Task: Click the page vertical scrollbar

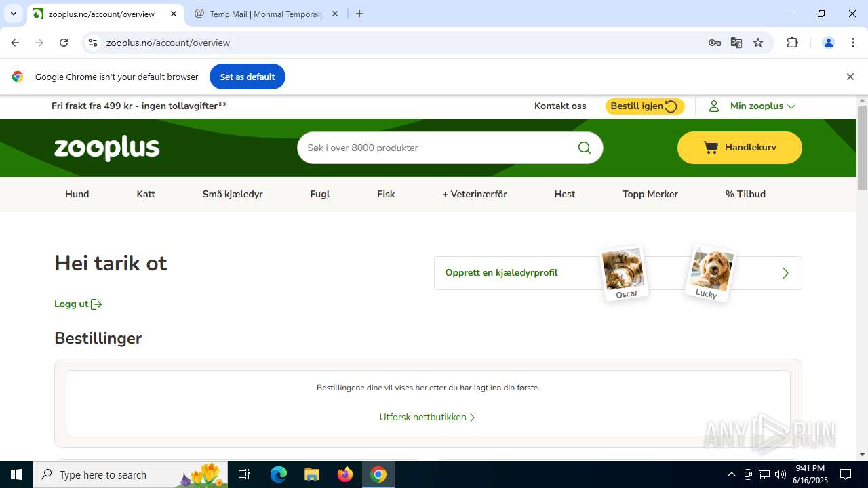Action: point(862,148)
